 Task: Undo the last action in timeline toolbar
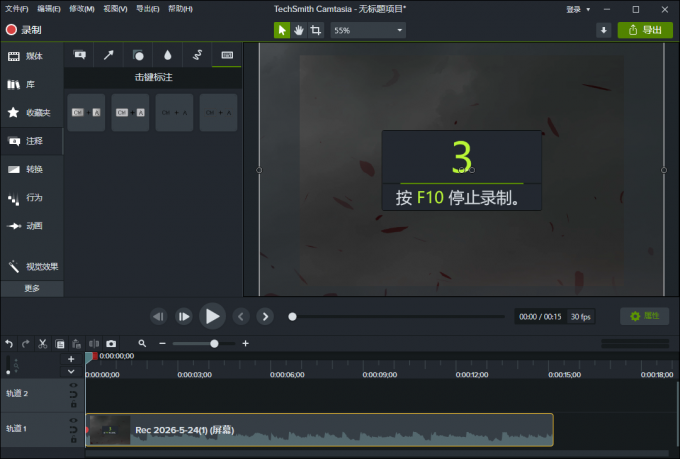[9, 344]
